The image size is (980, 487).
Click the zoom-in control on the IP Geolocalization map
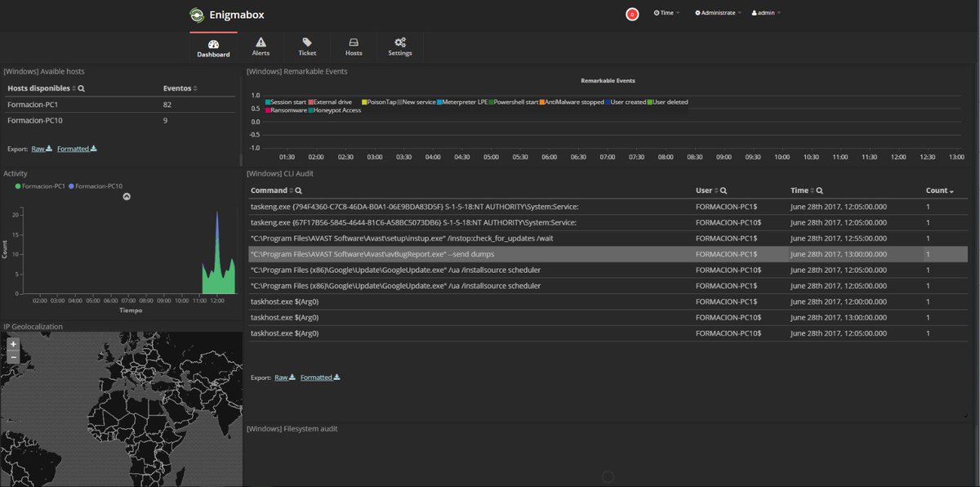click(x=12, y=344)
